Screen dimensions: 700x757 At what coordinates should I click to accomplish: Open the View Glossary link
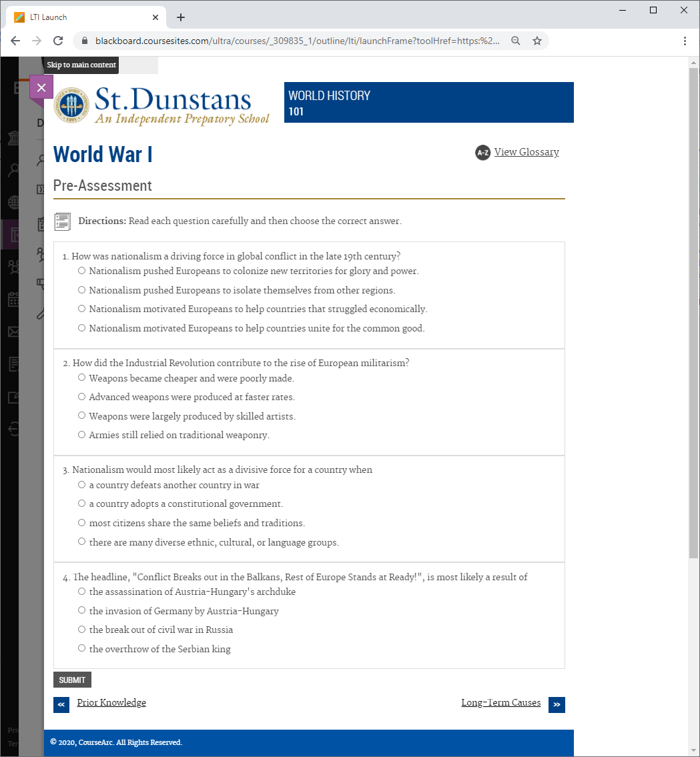(x=526, y=152)
